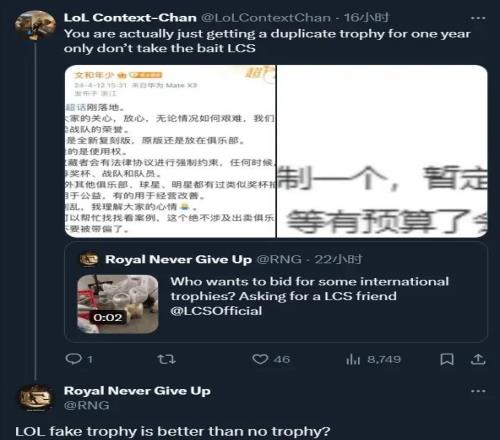This screenshot has height=440, width=500.
Task: Play the 0:02 video thumbnail
Action: [x=118, y=304]
